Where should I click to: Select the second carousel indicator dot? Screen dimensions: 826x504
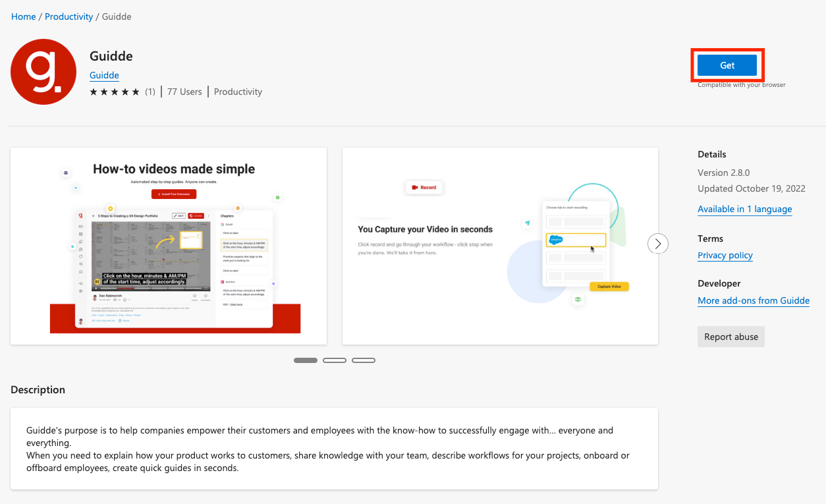335,360
